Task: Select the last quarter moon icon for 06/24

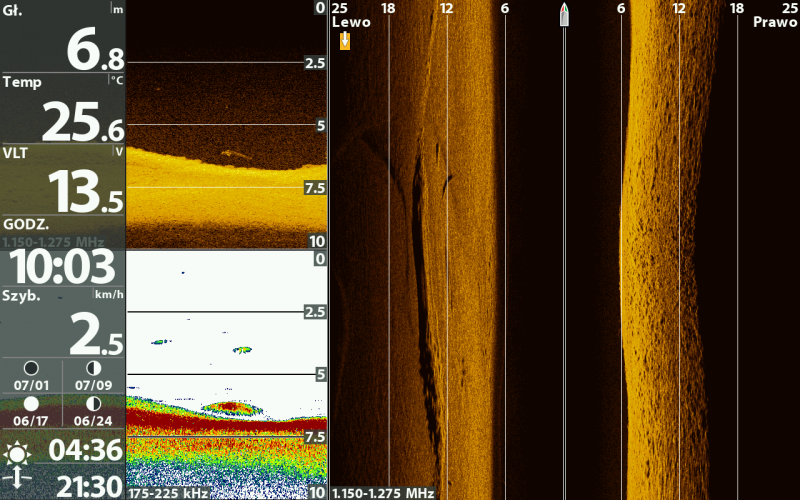Action: pos(93,403)
